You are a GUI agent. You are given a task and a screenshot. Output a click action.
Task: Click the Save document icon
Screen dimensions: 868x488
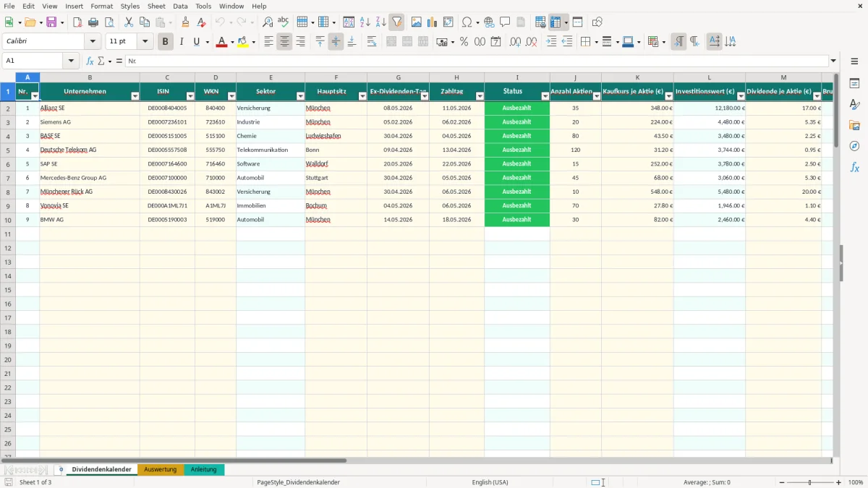click(51, 22)
